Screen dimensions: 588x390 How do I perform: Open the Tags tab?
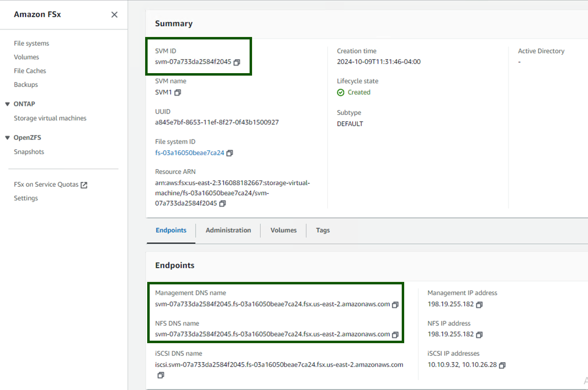pyautogui.click(x=323, y=230)
